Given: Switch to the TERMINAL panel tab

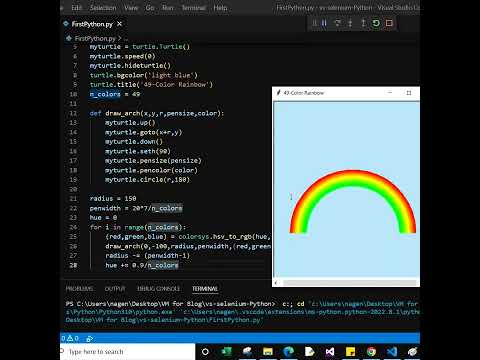Looking at the screenshot, I should click(205, 289).
